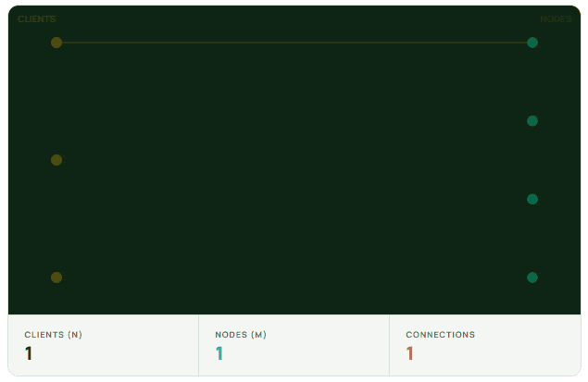This screenshot has width=588, height=382.
Task: Select the third node dot from the top
Action: click(532, 199)
